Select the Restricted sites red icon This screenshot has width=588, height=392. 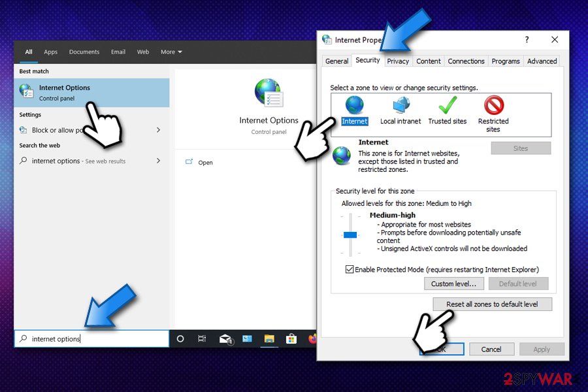pos(493,105)
